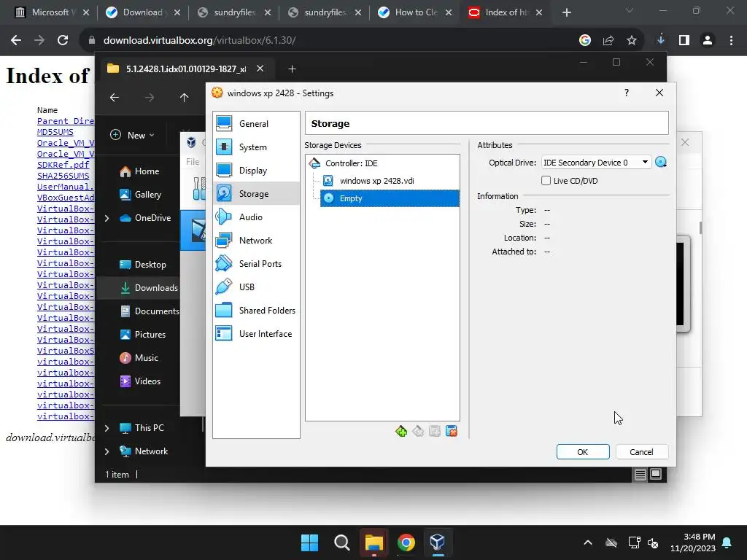
Task: Expand the This PC tree node
Action: (x=107, y=428)
